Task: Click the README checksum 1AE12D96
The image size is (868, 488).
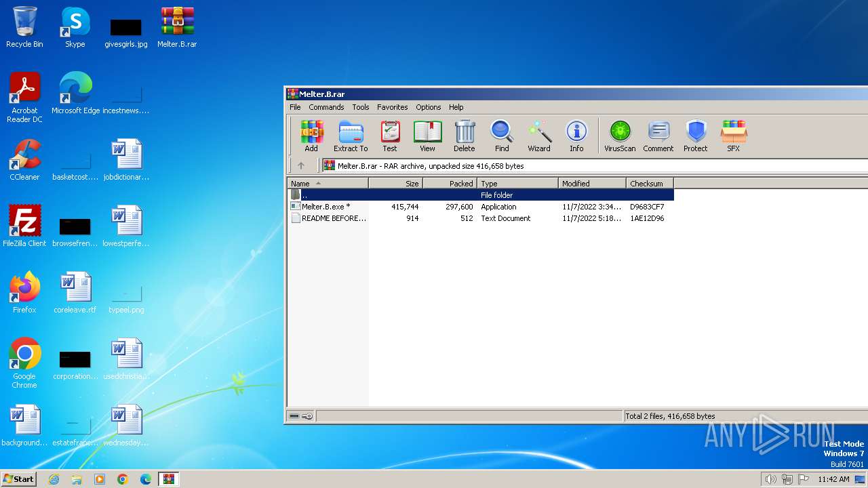Action: tap(647, 218)
